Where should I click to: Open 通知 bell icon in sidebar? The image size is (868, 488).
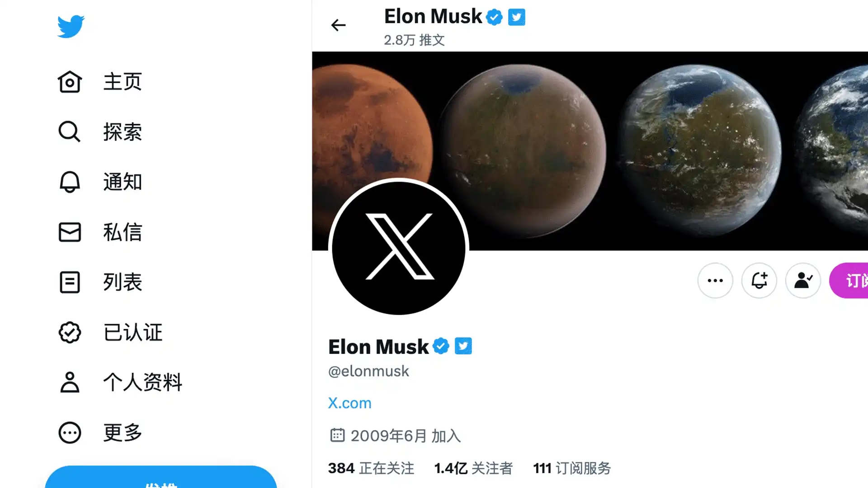click(x=70, y=182)
